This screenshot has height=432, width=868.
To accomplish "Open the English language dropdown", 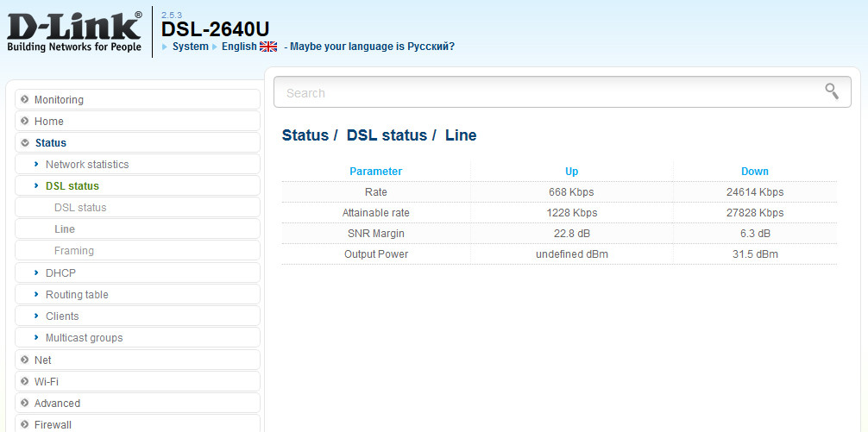I will click(238, 47).
